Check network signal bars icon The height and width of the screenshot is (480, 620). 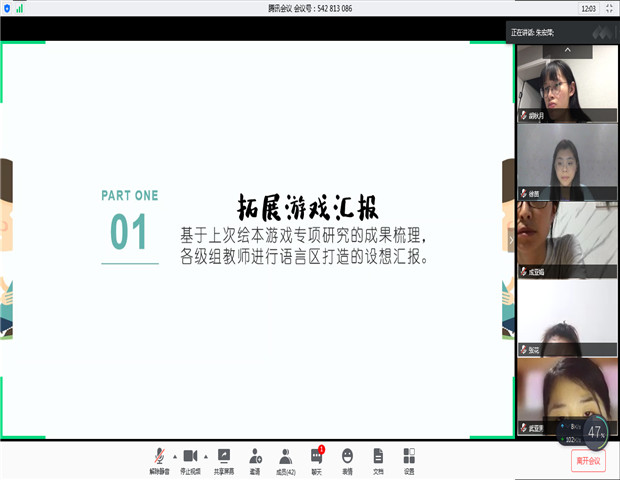(19, 8)
